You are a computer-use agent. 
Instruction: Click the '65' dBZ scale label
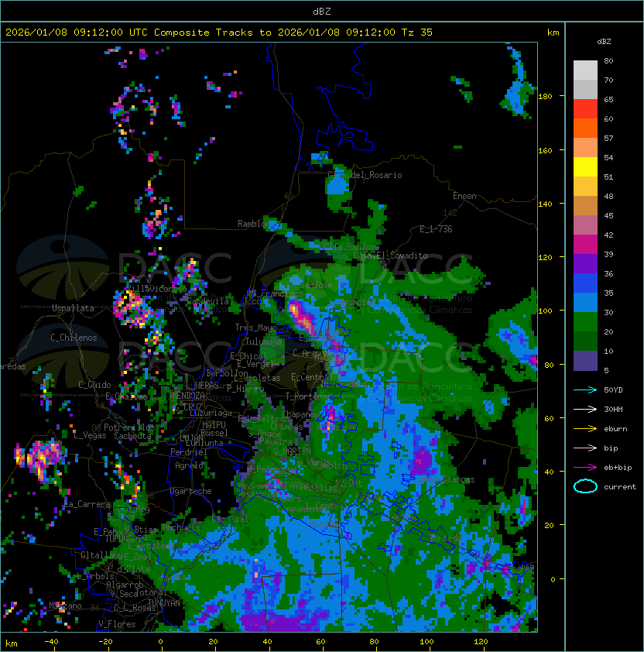(608, 99)
